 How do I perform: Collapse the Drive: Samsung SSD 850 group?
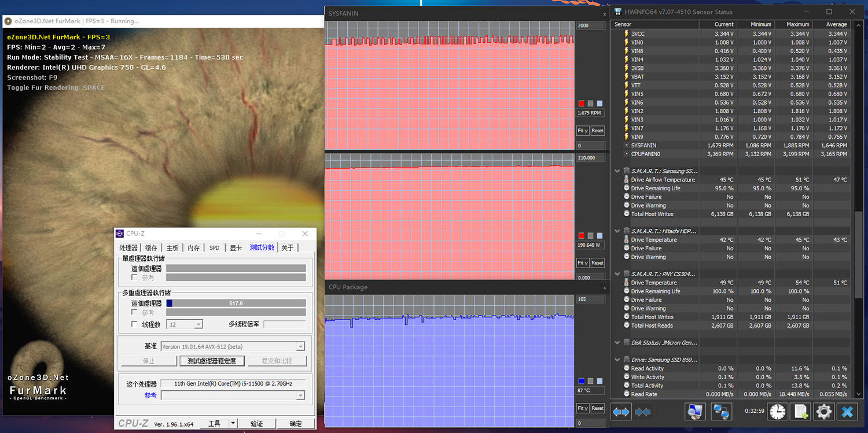[x=617, y=360]
